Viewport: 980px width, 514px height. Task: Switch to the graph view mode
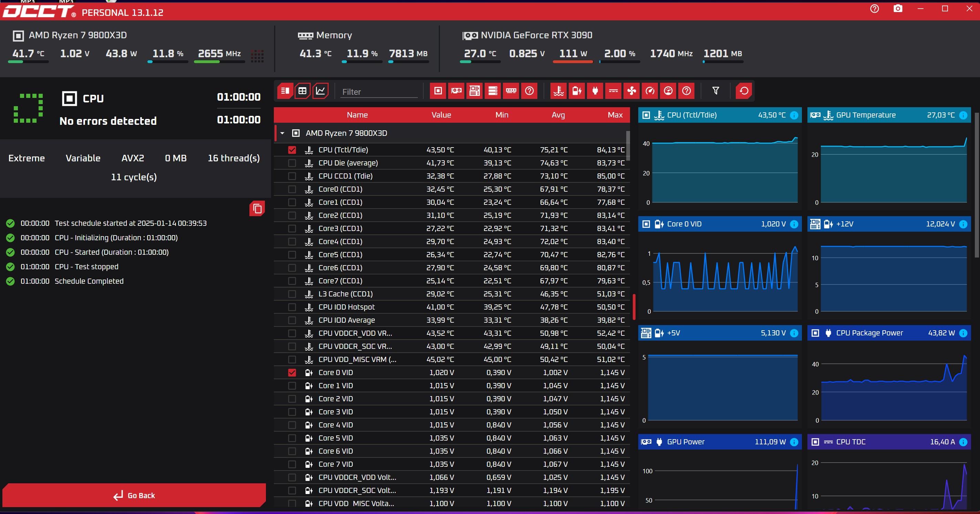pos(320,91)
